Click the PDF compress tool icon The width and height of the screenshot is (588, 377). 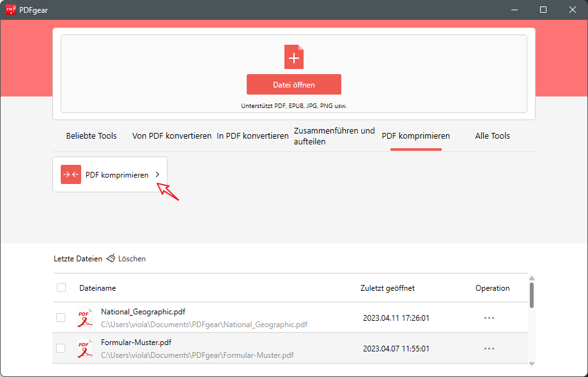point(70,173)
